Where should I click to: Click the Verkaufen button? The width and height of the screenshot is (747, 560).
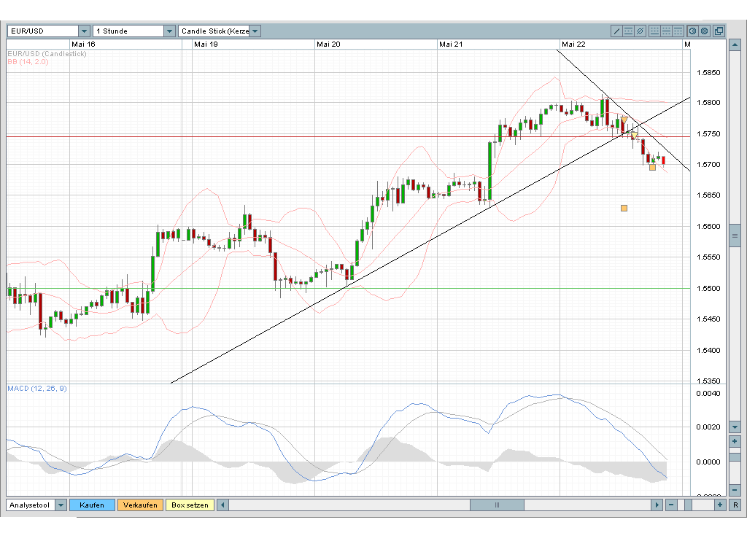coord(140,505)
